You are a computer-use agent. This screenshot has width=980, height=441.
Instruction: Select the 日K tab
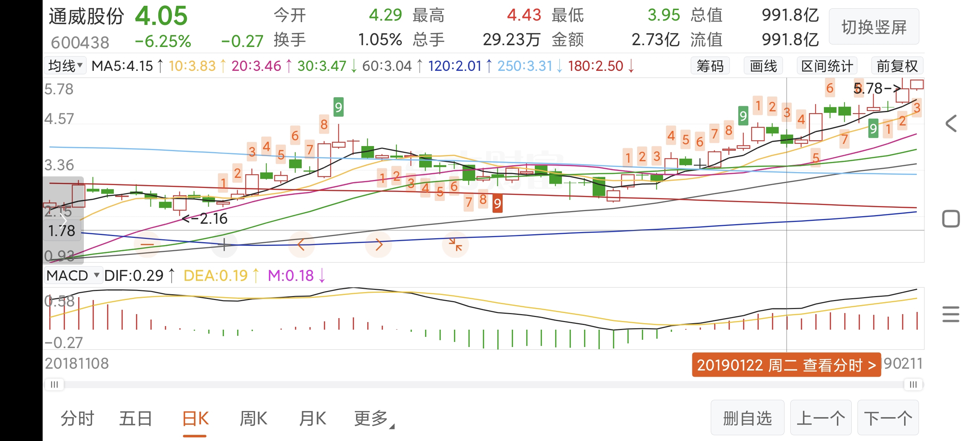195,419
